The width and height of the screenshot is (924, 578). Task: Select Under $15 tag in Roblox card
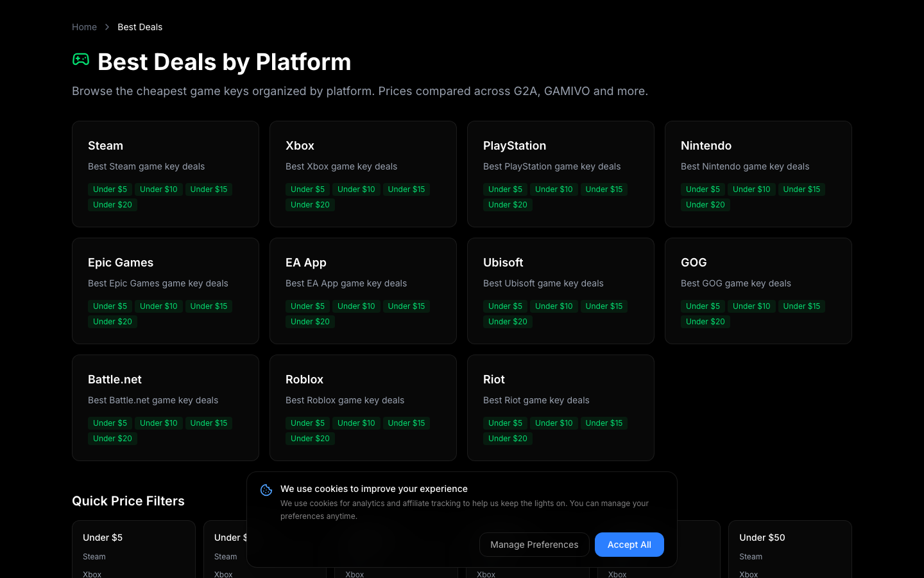click(x=406, y=423)
